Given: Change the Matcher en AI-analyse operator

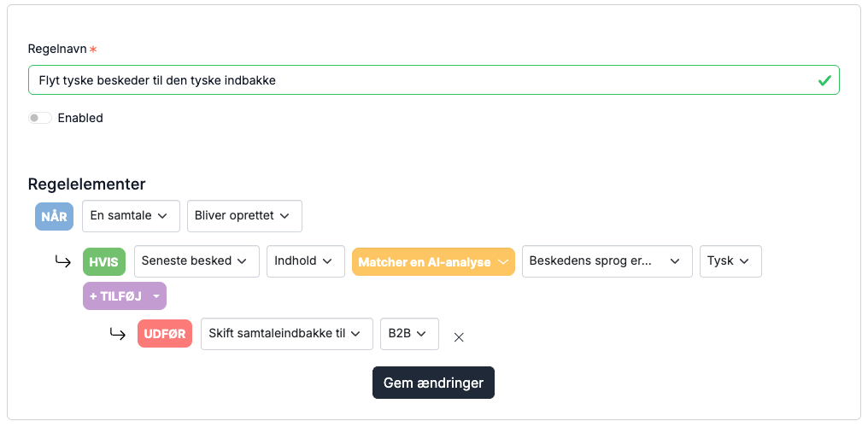Looking at the screenshot, I should tap(433, 261).
